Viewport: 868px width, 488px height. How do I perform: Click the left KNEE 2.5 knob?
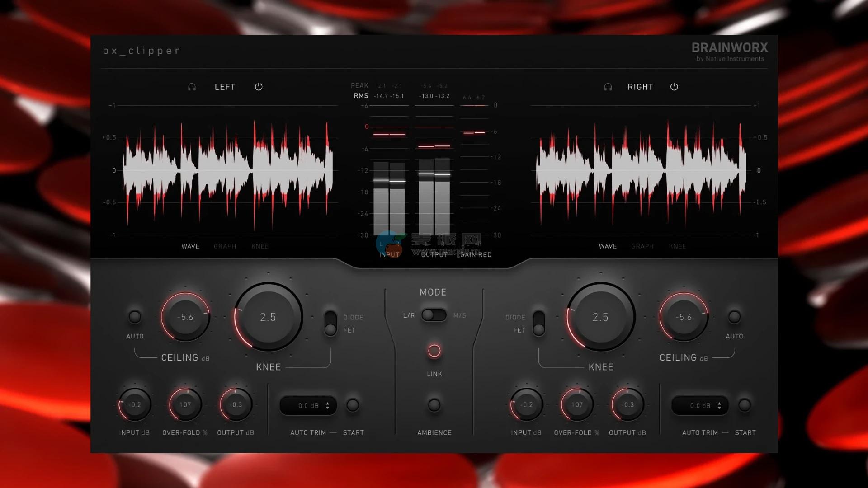click(268, 317)
